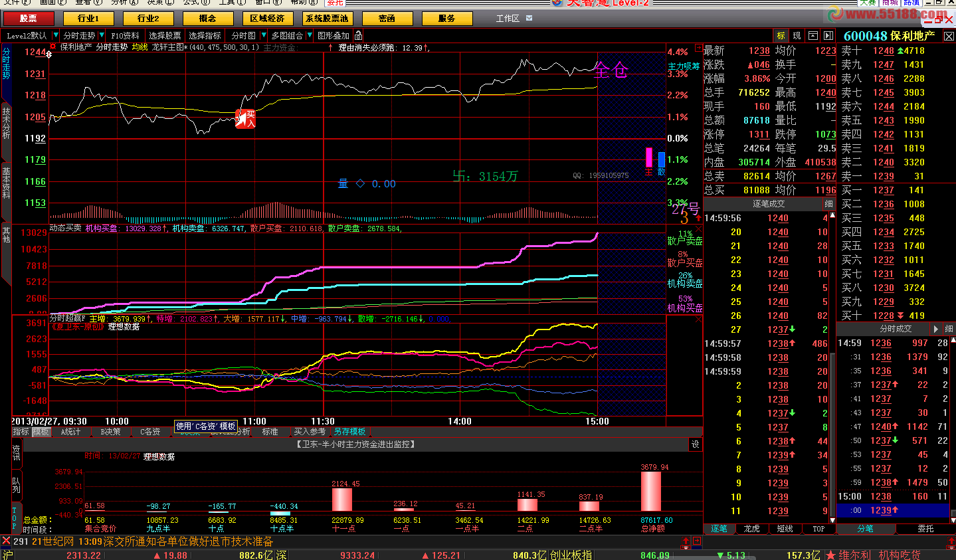The width and height of the screenshot is (956, 560).
Task: Click the gear icon before 保利地产 chart title
Action: (53, 47)
